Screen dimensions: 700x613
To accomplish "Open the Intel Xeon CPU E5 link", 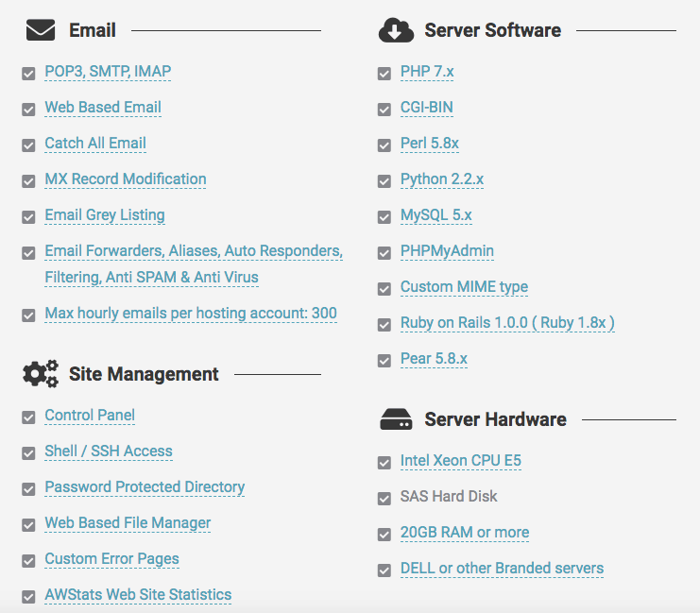I will click(461, 460).
